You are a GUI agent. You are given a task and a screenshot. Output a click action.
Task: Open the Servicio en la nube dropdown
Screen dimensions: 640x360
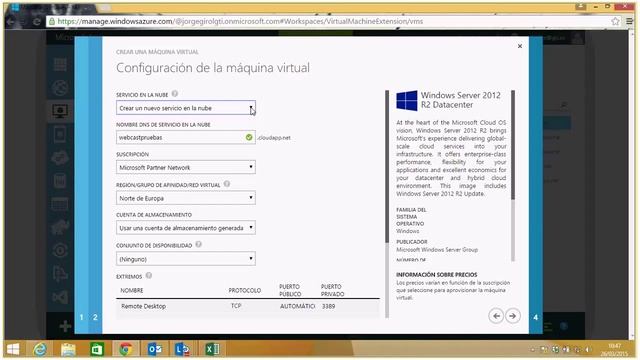pyautogui.click(x=186, y=108)
